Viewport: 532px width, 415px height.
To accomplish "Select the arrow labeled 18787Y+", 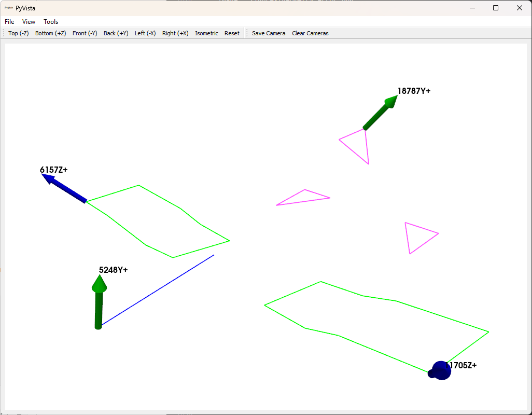I will tap(377, 115).
